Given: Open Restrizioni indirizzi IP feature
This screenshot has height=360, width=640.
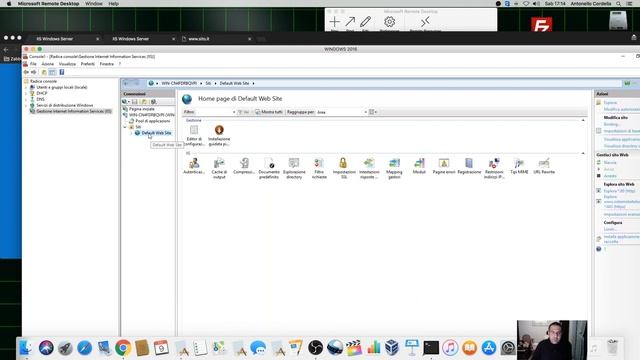Looking at the screenshot, I should coord(494,168).
